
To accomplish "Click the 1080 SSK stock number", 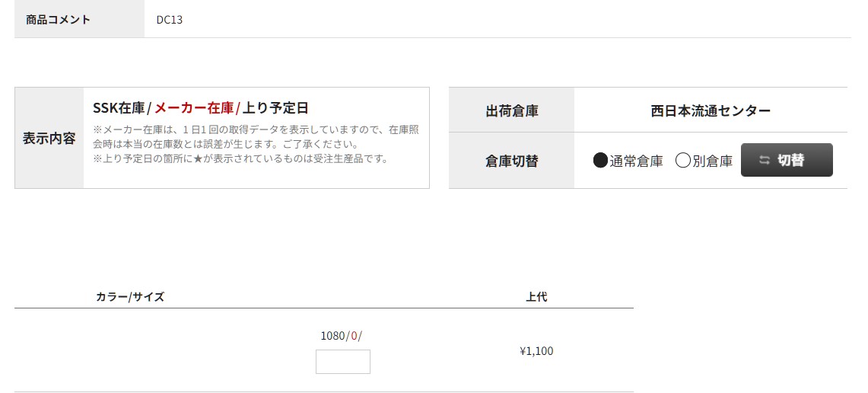I will coord(332,336).
